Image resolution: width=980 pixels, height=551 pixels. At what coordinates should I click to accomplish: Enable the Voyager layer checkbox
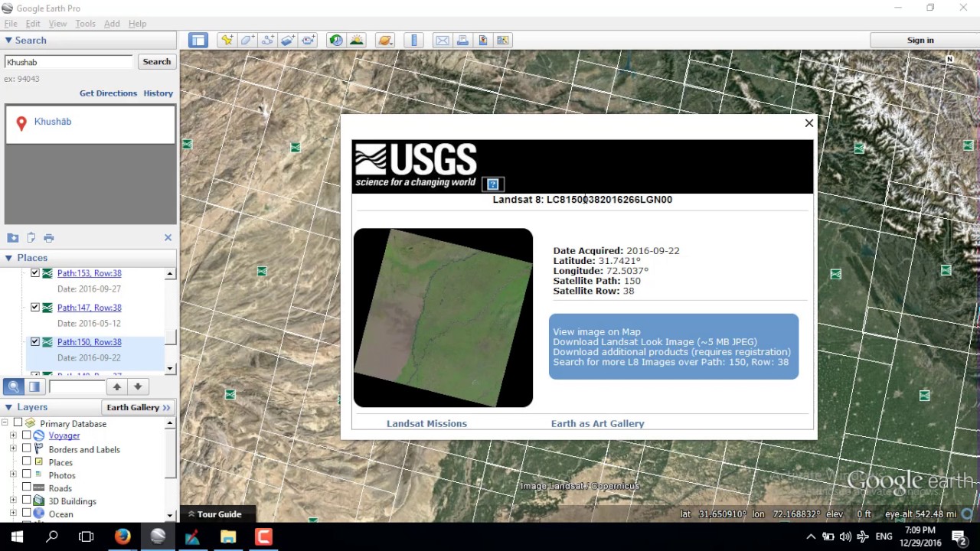tap(26, 435)
